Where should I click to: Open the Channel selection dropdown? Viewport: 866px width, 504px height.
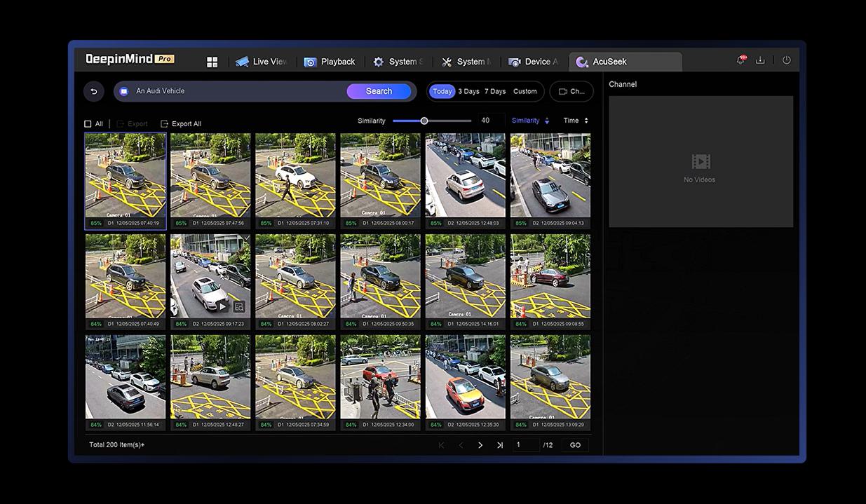(x=571, y=91)
